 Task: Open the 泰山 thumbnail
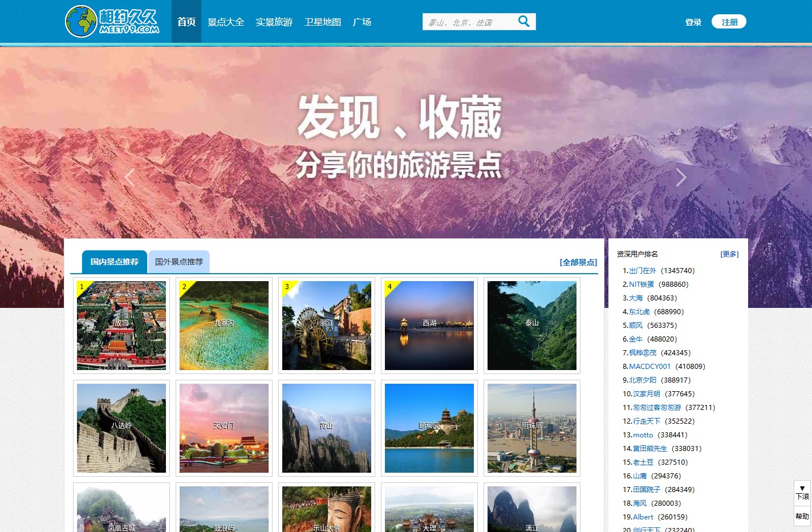(532, 326)
